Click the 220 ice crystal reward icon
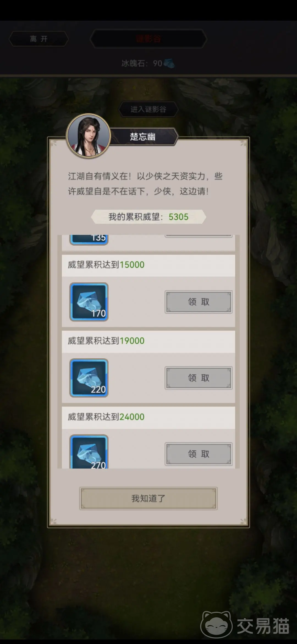This screenshot has width=297, height=644. [89, 378]
